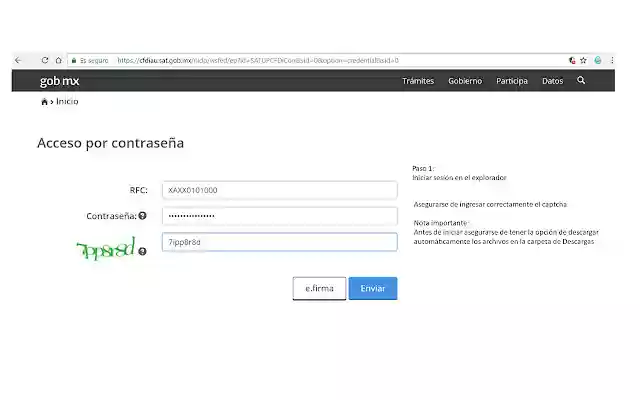Click the 'RFC:' field label
The height and width of the screenshot is (400, 640).
tap(139, 190)
